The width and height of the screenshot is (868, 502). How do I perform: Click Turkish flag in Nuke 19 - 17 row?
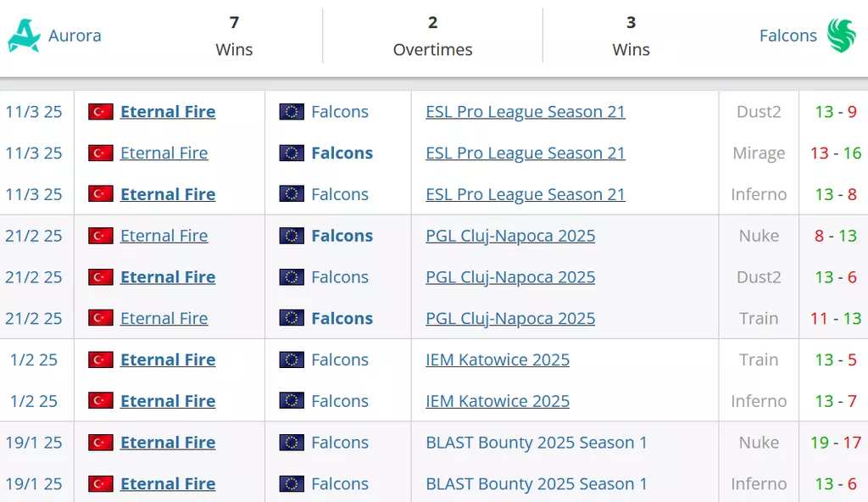pyautogui.click(x=101, y=442)
